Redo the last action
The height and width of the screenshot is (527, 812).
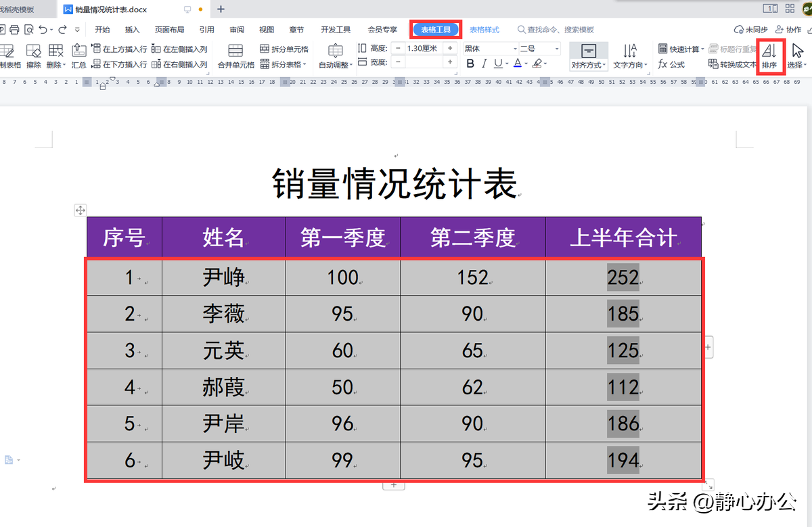point(62,30)
